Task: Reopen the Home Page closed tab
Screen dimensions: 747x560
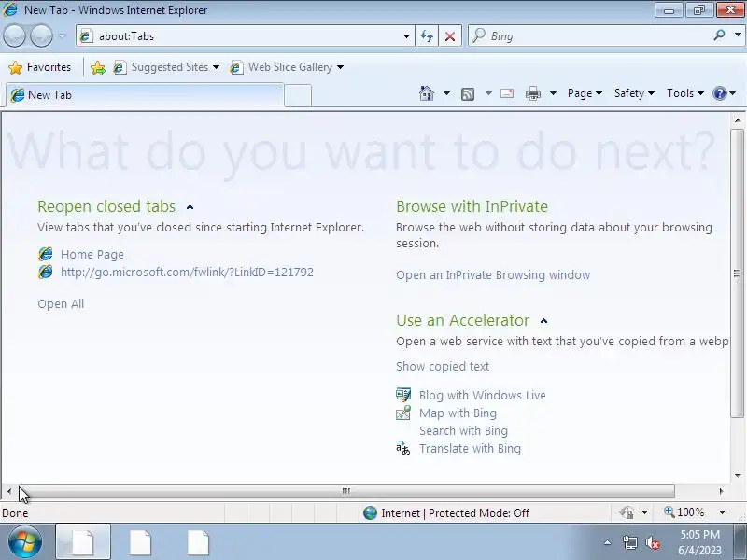Action: 92,254
